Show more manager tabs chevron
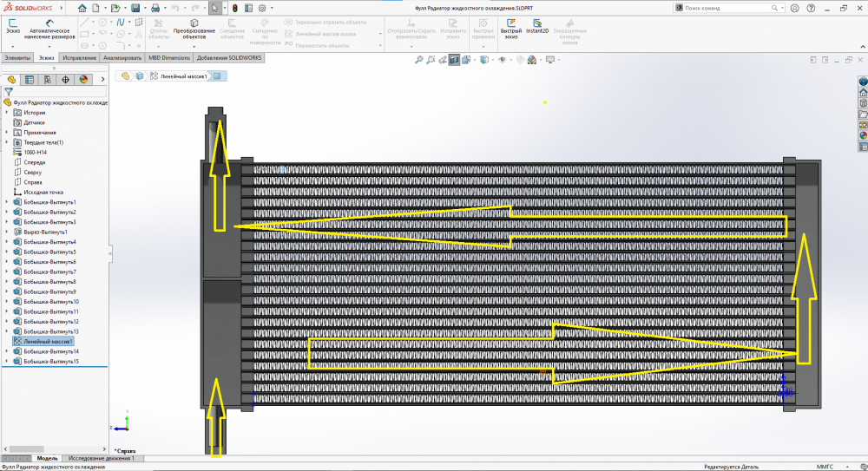The height and width of the screenshot is (471, 868). point(102,80)
